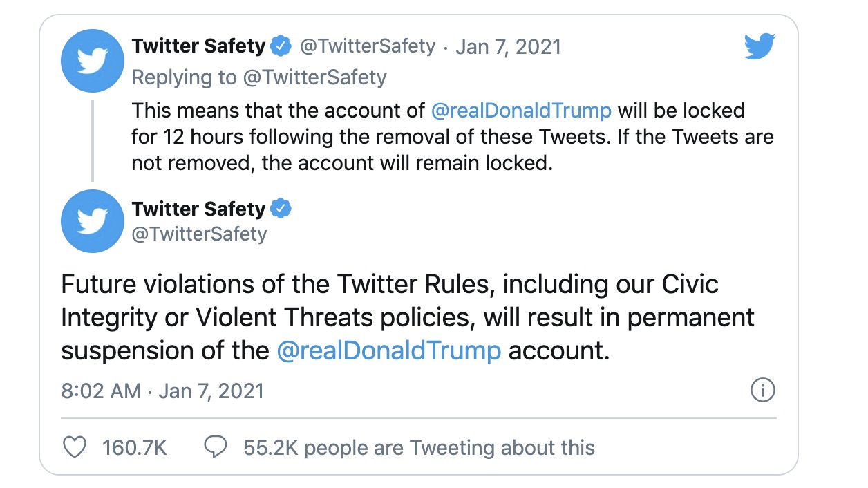Screen dimensions: 868x488
Task: Like the tweet with the heart icon
Action: tap(75, 447)
